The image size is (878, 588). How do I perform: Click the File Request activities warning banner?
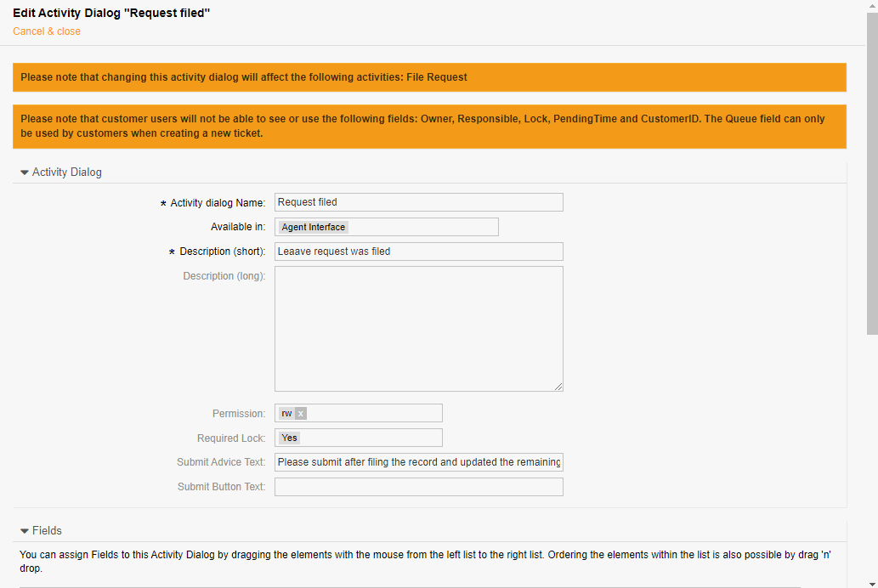pyautogui.click(x=429, y=77)
